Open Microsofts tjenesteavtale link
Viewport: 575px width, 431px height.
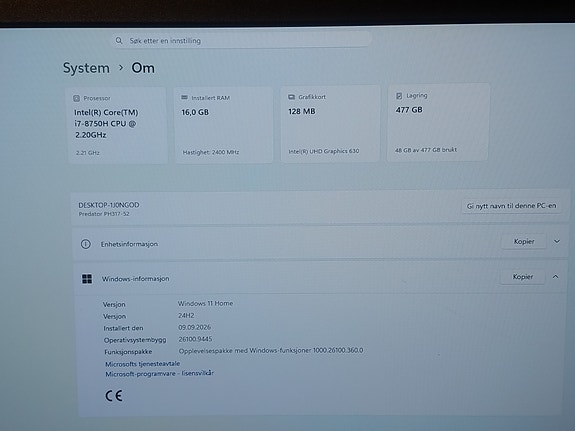[143, 364]
